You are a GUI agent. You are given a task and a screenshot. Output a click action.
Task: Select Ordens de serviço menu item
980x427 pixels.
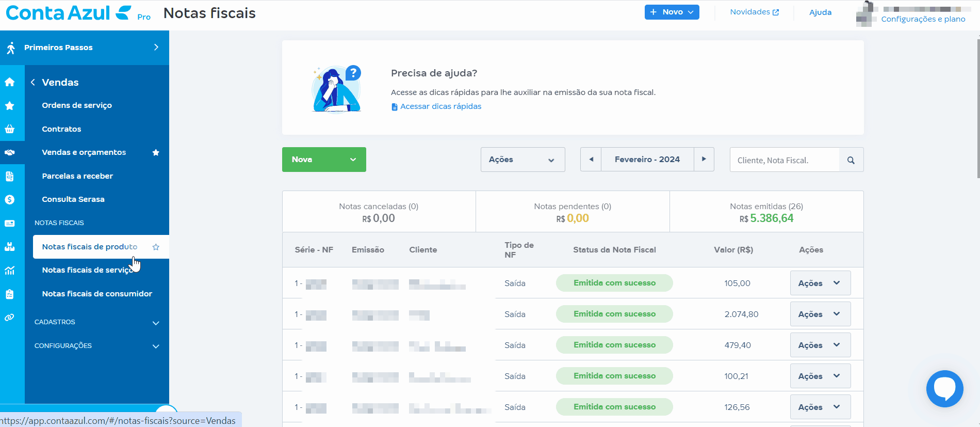tap(77, 105)
